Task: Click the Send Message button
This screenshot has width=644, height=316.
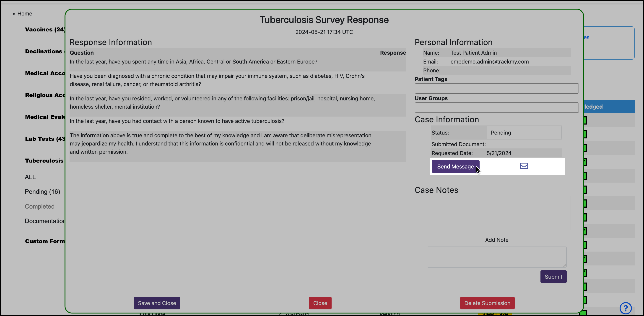Action: click(455, 166)
